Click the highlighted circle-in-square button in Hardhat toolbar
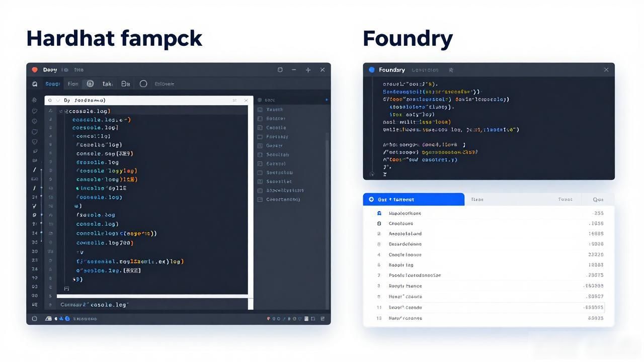 point(90,84)
